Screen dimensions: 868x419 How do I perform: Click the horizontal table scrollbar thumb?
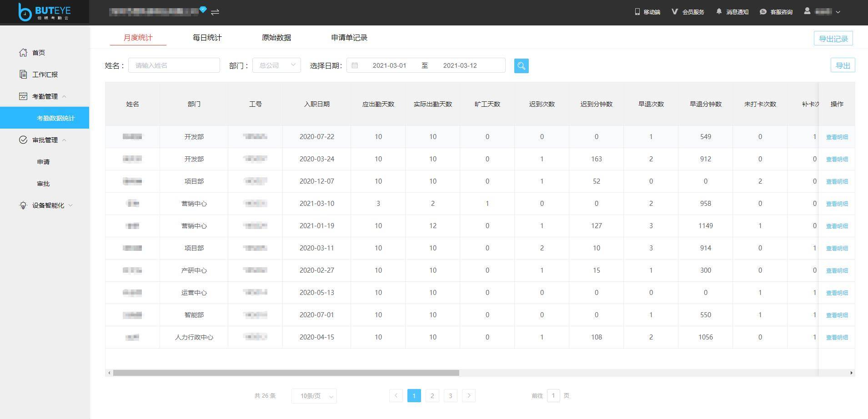286,373
